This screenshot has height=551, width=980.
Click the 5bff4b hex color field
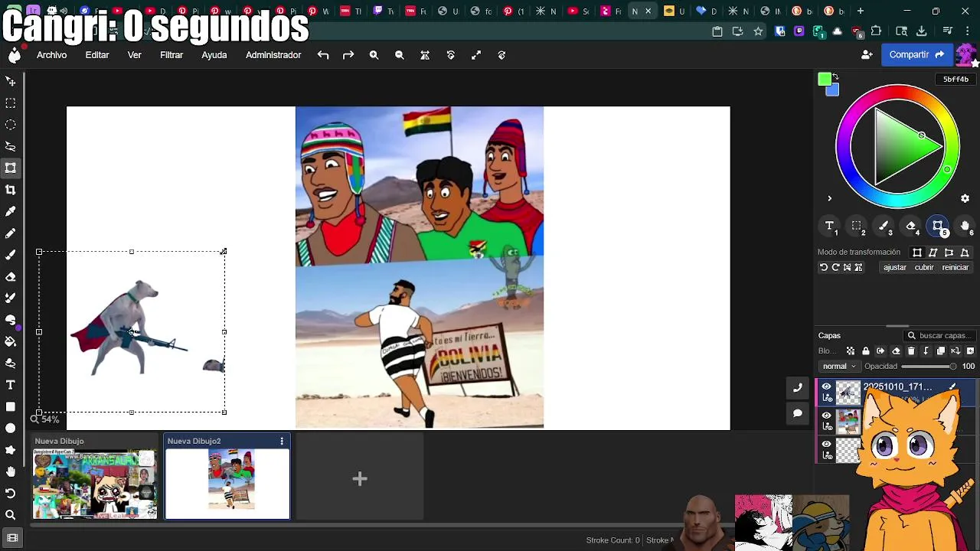955,80
